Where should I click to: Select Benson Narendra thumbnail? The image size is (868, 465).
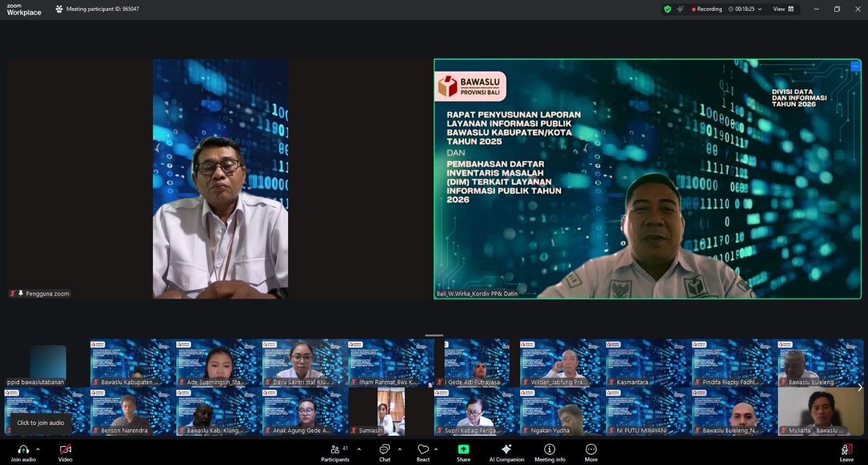[133, 411]
